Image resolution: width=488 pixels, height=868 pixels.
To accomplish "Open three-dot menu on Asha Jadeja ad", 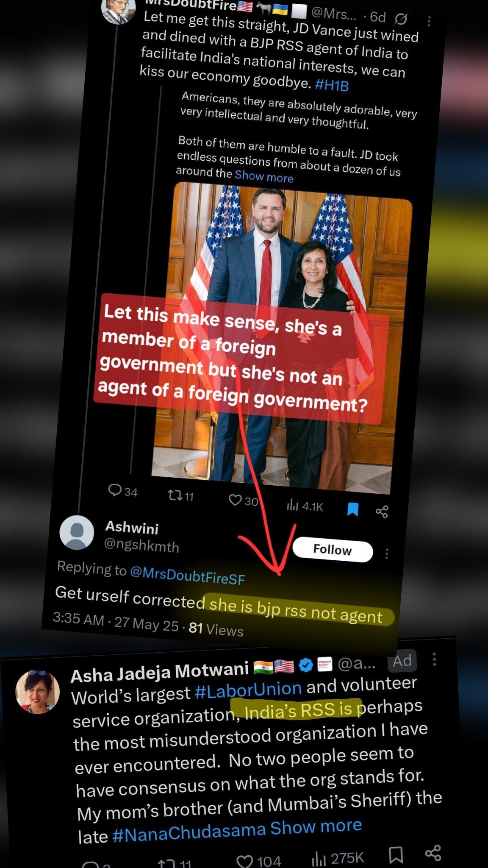I will pos(434,659).
